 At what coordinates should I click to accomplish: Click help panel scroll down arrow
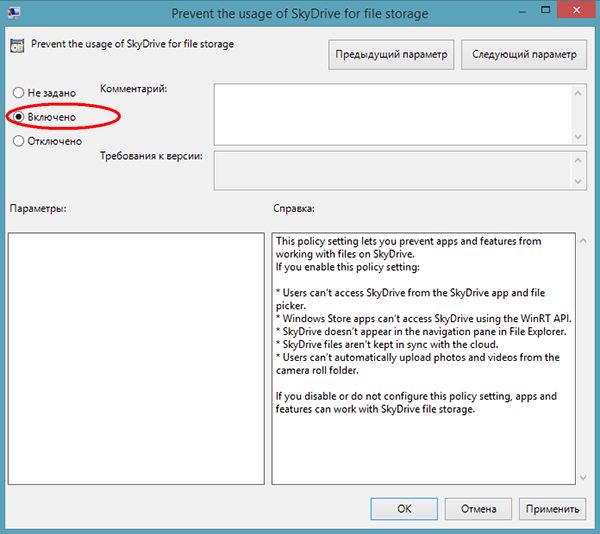[583, 477]
